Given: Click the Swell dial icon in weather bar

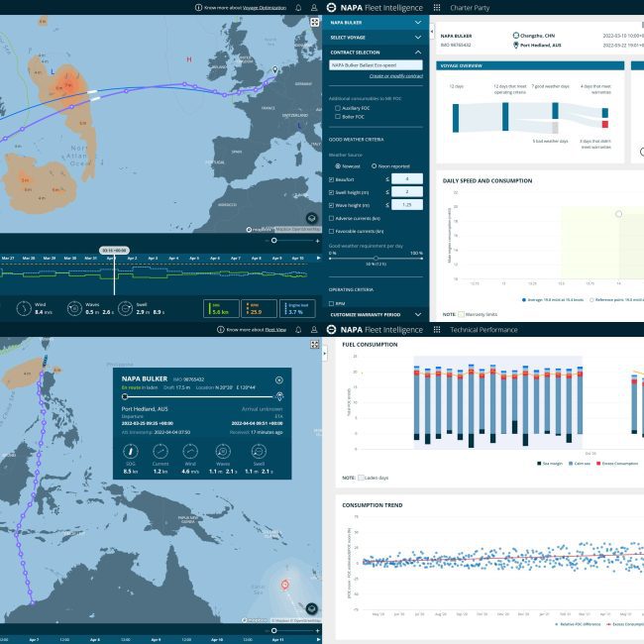Looking at the screenshot, I should (125, 308).
